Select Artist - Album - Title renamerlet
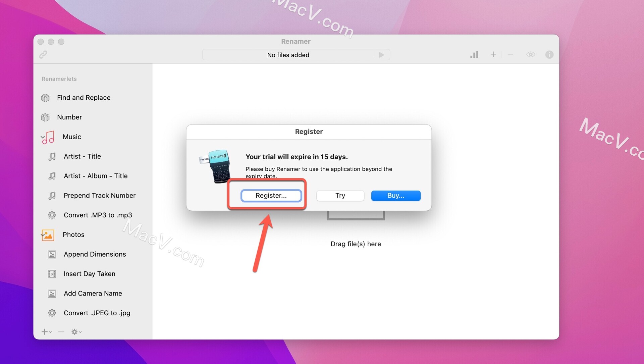 tap(96, 176)
